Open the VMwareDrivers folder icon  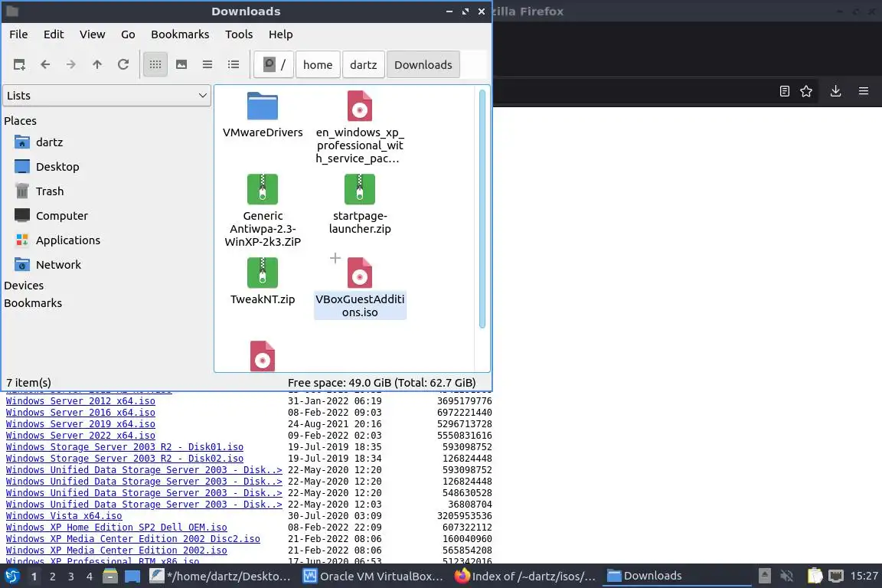[x=263, y=106]
